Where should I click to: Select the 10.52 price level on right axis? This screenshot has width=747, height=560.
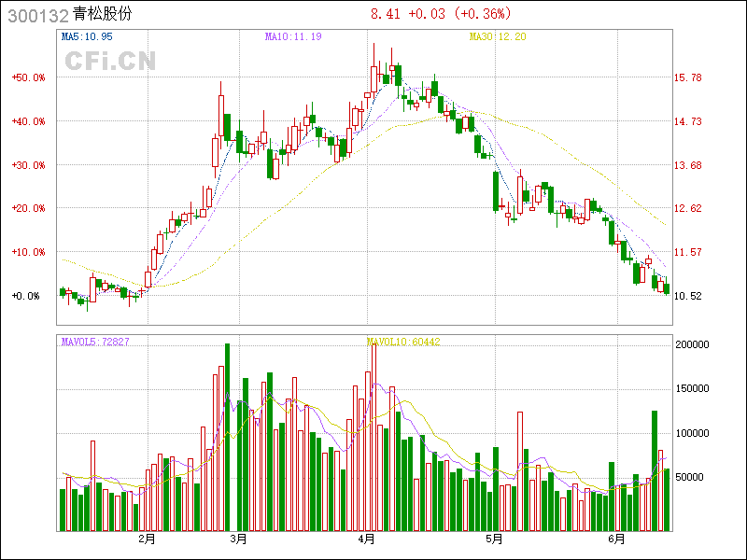coord(687,296)
